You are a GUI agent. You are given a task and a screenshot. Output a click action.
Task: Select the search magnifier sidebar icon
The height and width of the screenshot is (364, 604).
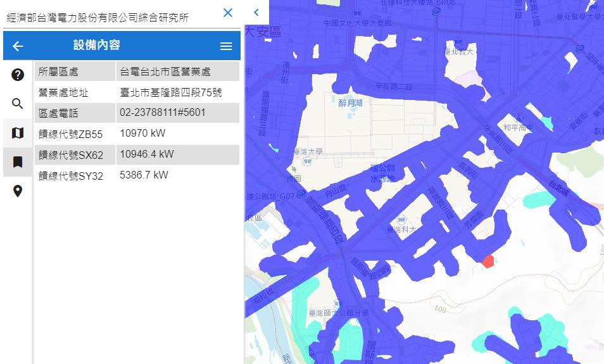click(x=18, y=104)
